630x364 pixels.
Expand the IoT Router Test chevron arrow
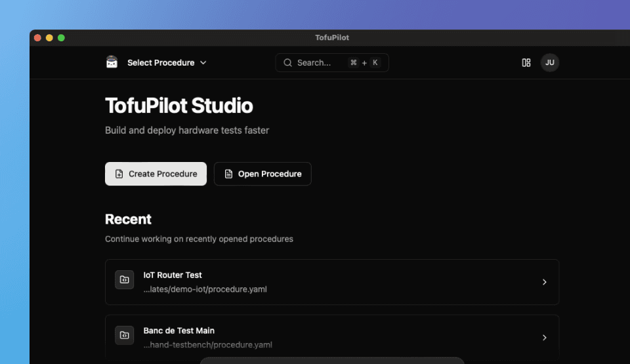[x=544, y=282]
